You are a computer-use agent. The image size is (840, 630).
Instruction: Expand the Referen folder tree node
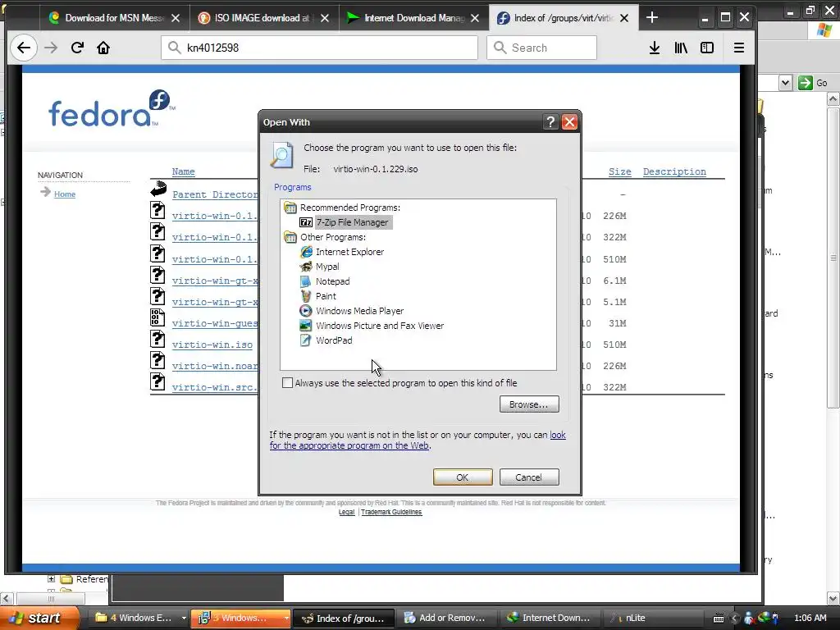coord(52,578)
